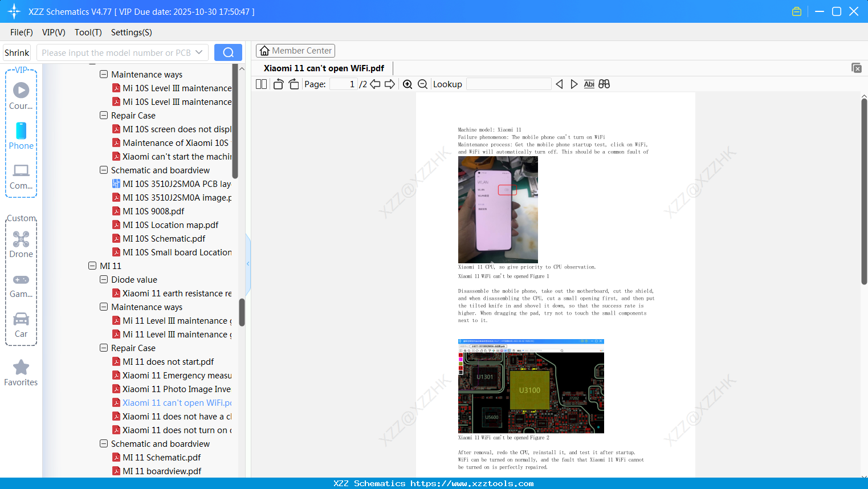Select Xiaomi 11 can't open WiFi.pdf in tree
868x489 pixels.
click(172, 402)
